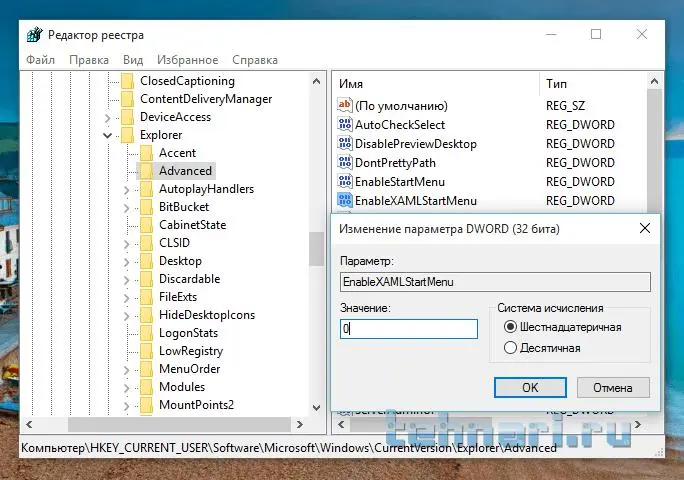Click the CLSID folder icon
The height and width of the screenshot is (480, 684).
147,243
